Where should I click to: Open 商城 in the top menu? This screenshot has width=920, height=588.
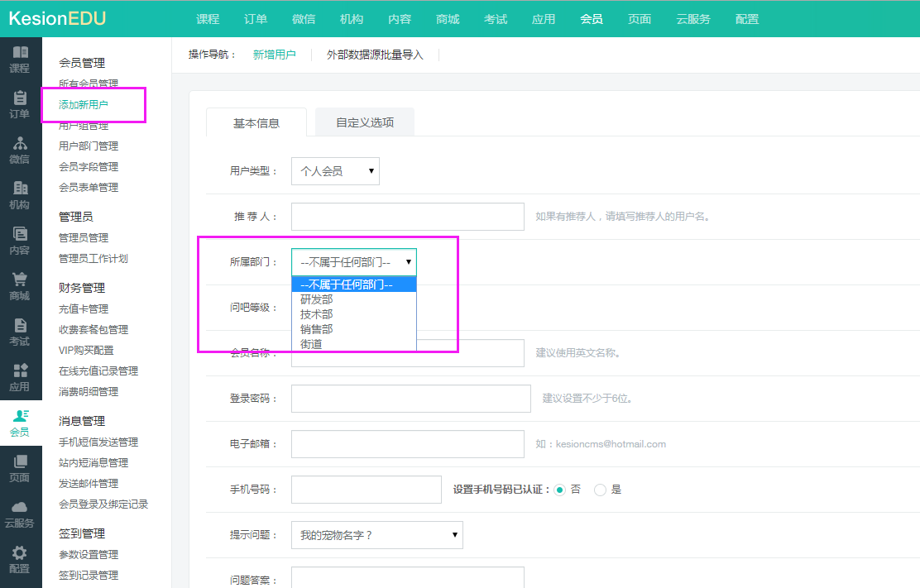(448, 19)
